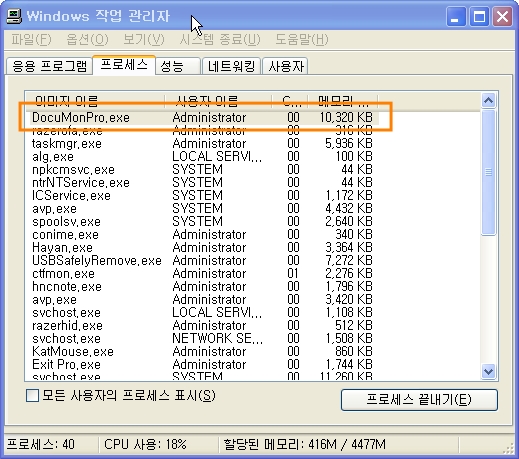The image size is (519, 459).
Task: Click the 10,320 KB memory value
Action: click(346, 117)
